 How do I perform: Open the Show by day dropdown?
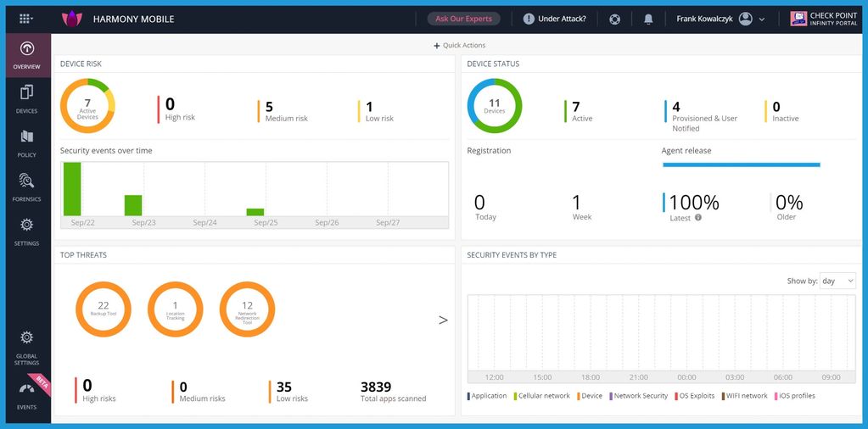pos(837,281)
